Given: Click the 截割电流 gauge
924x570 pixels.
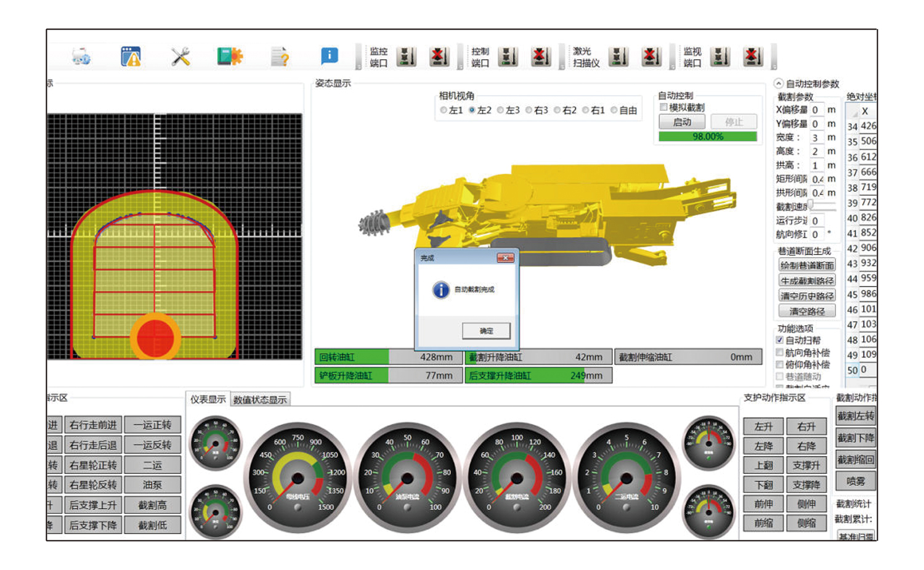Looking at the screenshot, I should pyautogui.click(x=517, y=478).
